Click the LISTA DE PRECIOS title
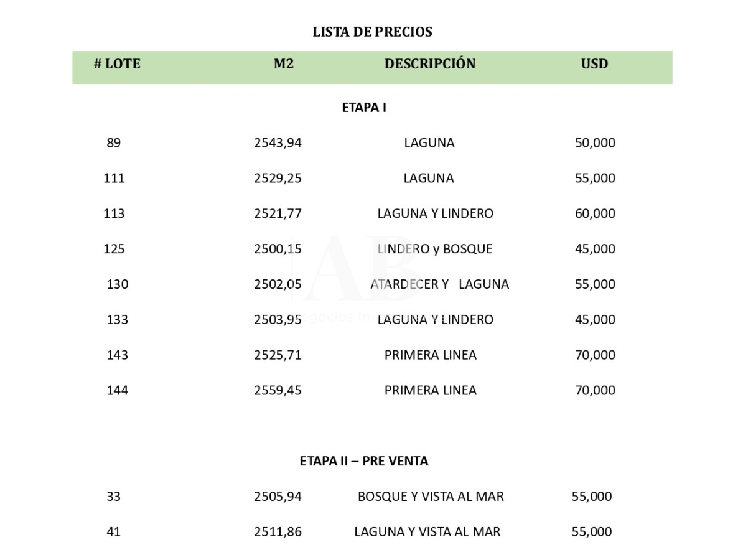The height and width of the screenshot is (560, 738). 372,32
